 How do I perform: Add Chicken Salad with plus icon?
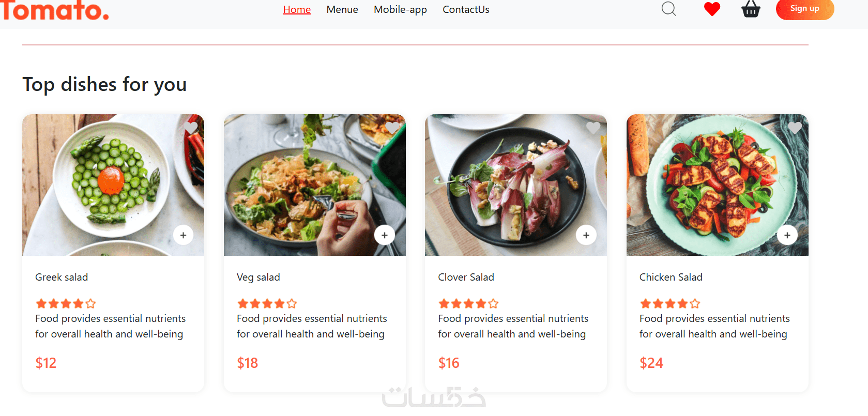[787, 235]
